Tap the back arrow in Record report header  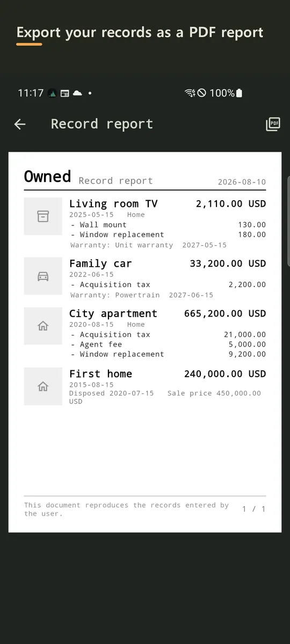click(20, 124)
